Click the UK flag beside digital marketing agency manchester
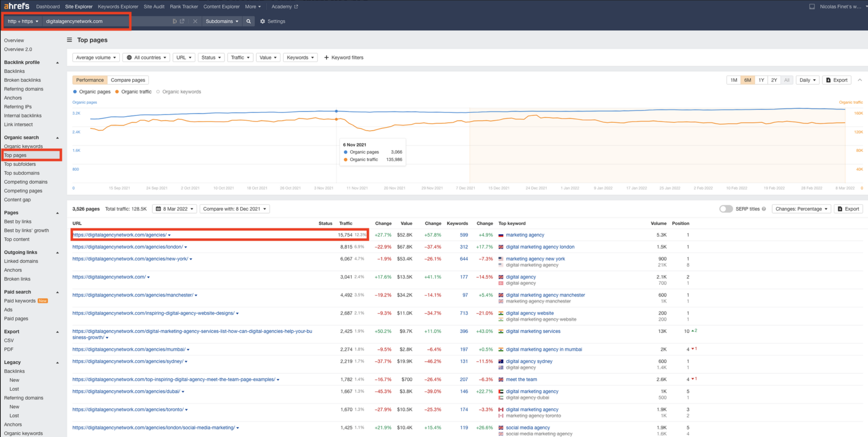This screenshot has height=437, width=868. click(501, 295)
